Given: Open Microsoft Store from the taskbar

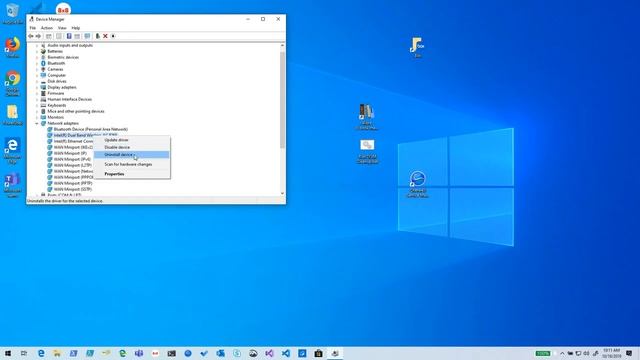Looking at the screenshot, I should pos(318,353).
